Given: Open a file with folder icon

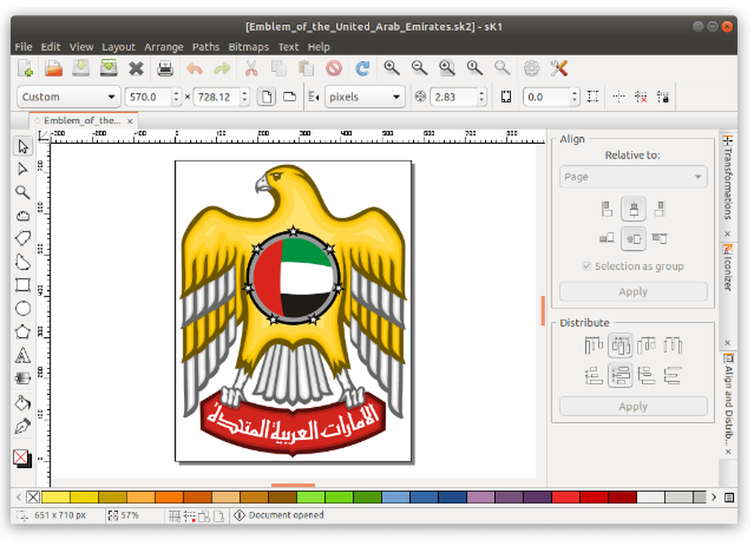Looking at the screenshot, I should pos(54,69).
